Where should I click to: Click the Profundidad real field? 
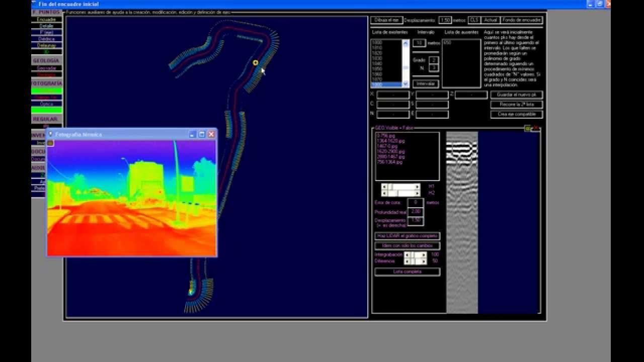(x=415, y=212)
